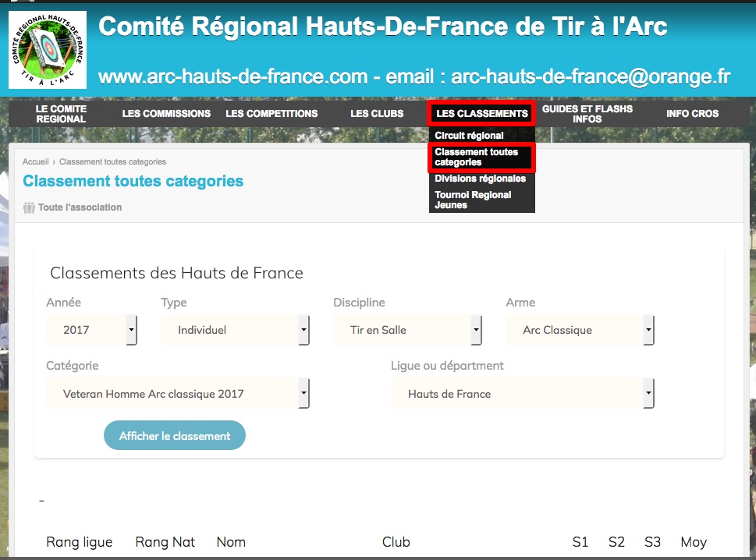Click the website and email banner text
756x560 pixels.
pos(414,76)
